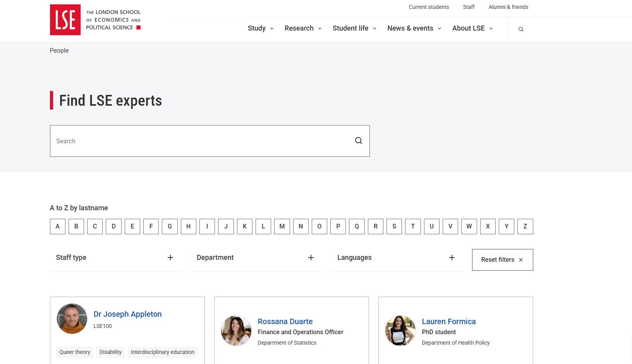
Task: Click the People breadcrumb
Action: tap(59, 50)
